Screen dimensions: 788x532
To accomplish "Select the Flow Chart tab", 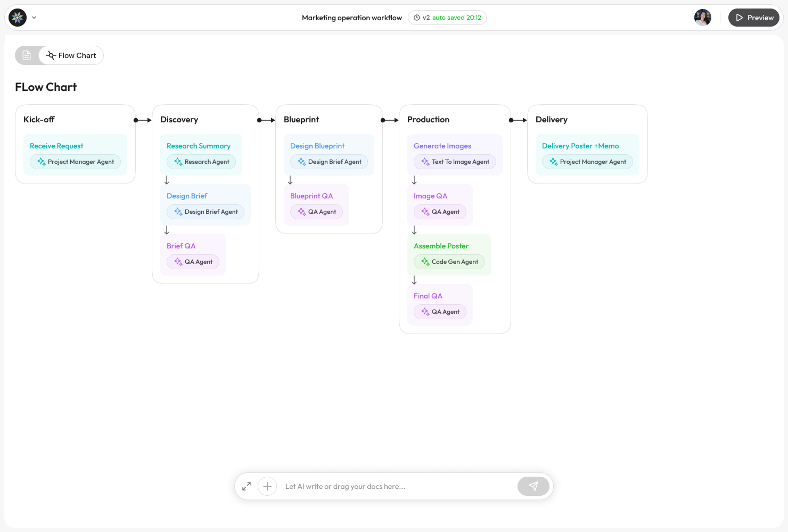I will [71, 55].
